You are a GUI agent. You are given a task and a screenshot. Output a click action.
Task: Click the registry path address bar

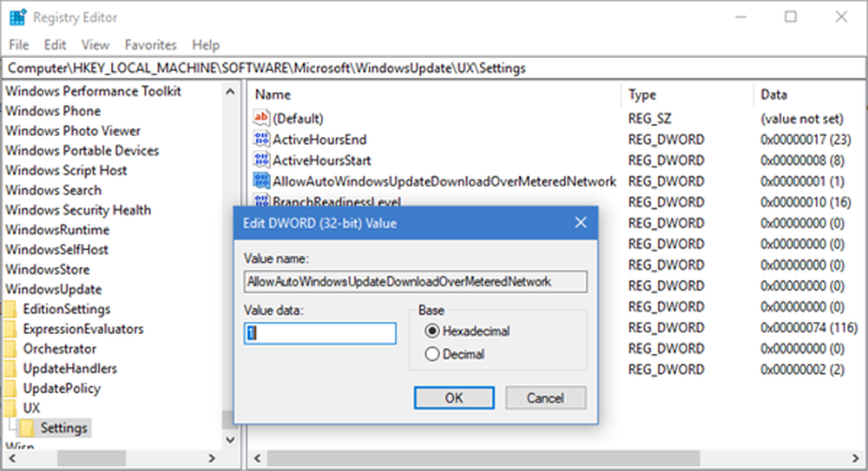(x=433, y=68)
